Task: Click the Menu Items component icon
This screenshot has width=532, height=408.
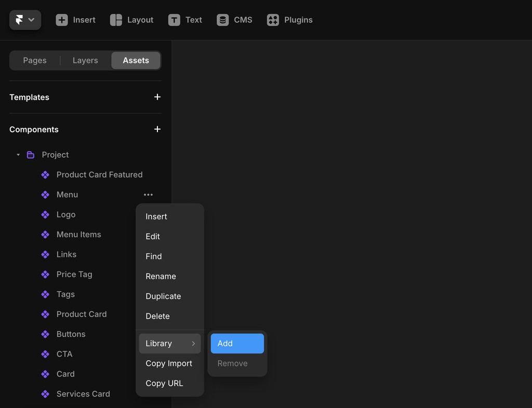Action: pos(45,234)
